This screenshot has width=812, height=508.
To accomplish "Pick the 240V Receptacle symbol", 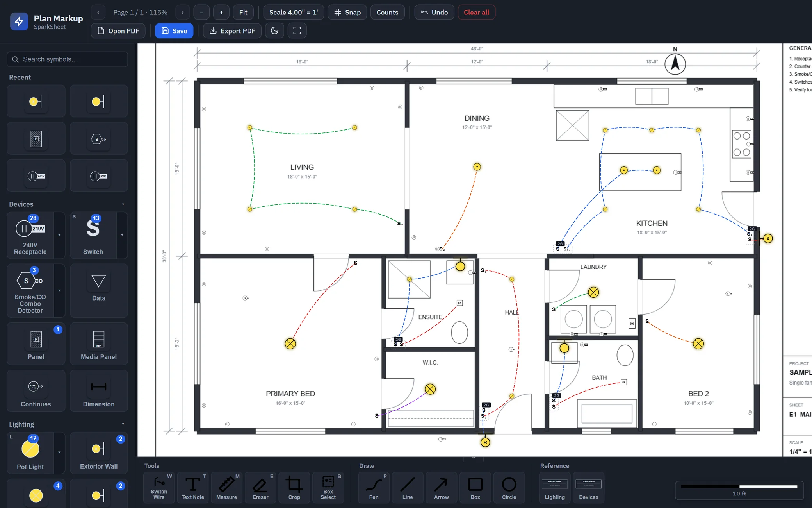I will coord(30,235).
